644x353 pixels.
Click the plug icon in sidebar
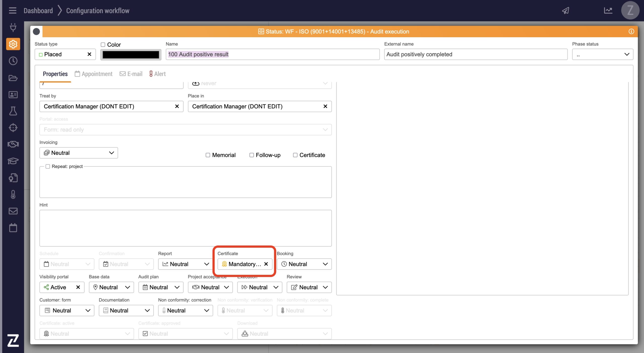(13, 27)
